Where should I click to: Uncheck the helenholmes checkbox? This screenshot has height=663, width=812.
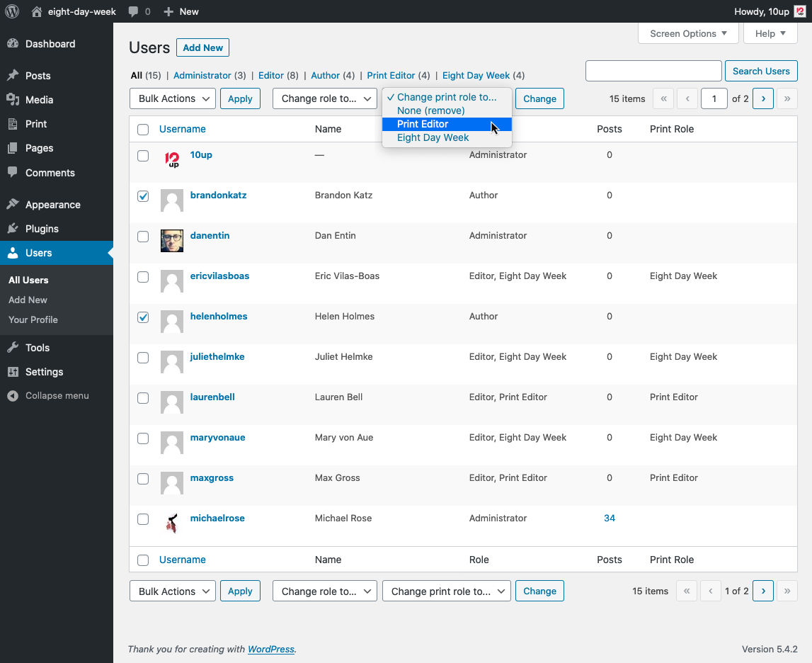coord(143,317)
